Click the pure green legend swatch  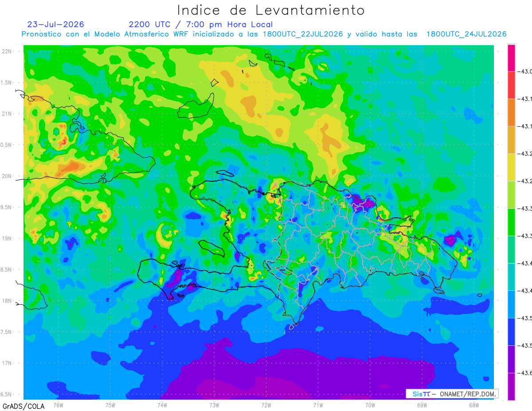tap(511, 222)
